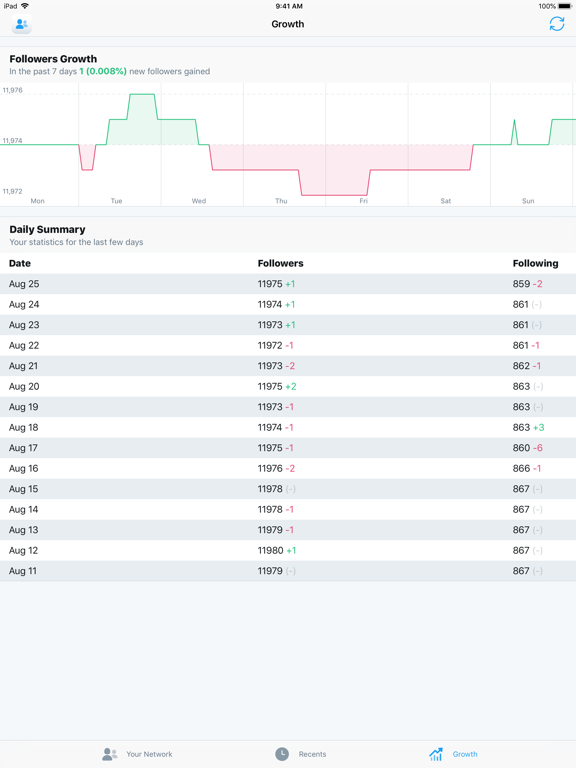Select the Aug 20 summary row

click(x=288, y=386)
